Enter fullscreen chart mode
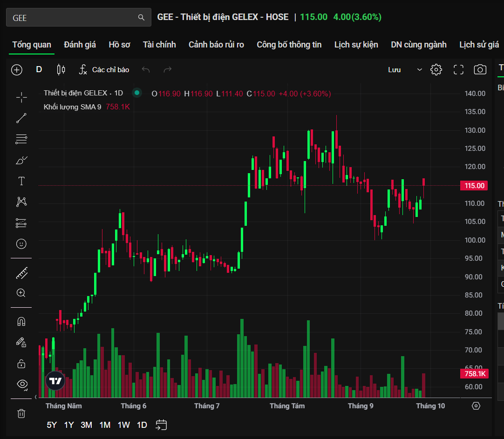 pos(459,70)
